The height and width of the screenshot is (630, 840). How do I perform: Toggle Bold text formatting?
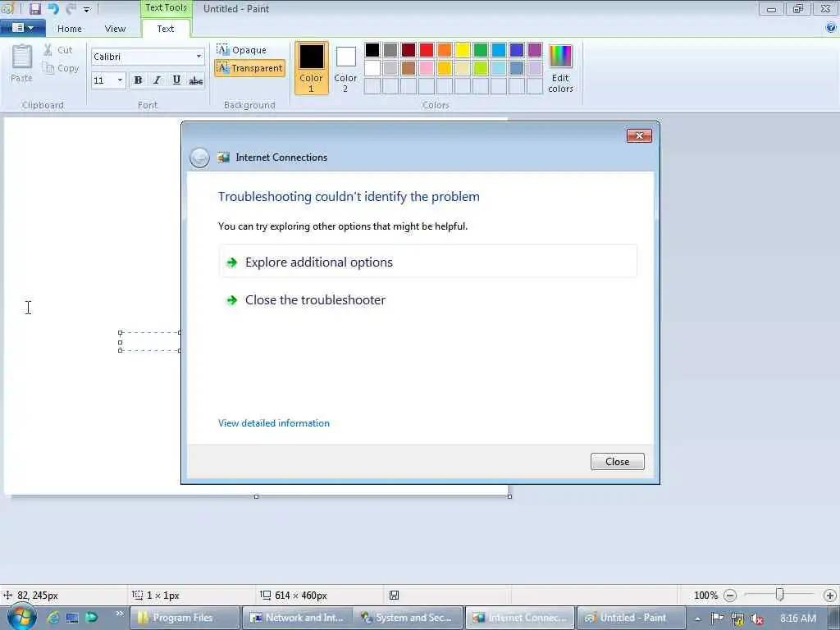click(x=138, y=80)
